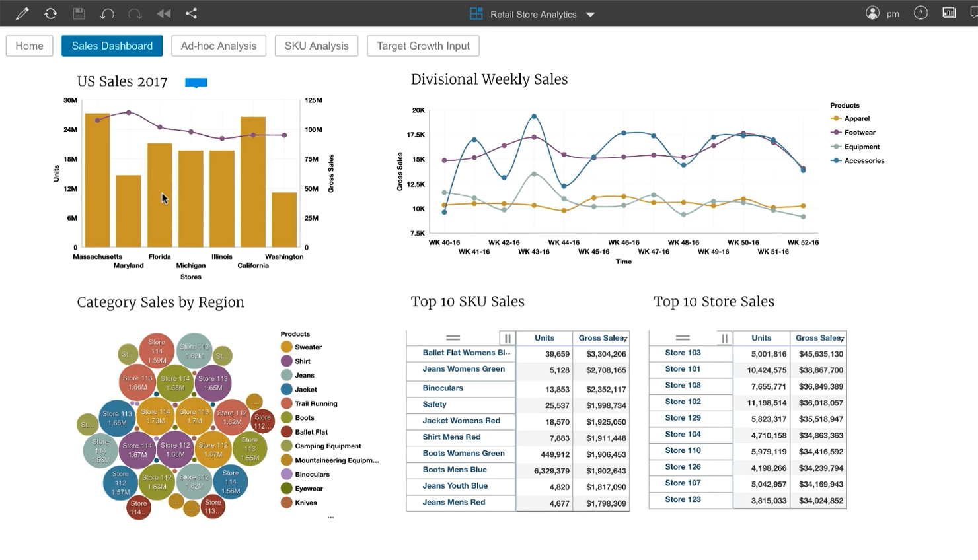Open the Safety SKU link

tap(434, 404)
